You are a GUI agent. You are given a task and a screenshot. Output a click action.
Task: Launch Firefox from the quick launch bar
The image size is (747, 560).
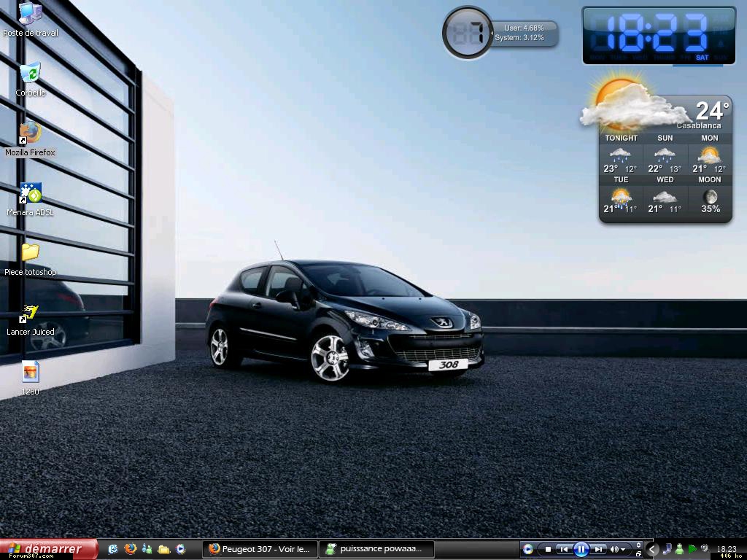click(130, 549)
